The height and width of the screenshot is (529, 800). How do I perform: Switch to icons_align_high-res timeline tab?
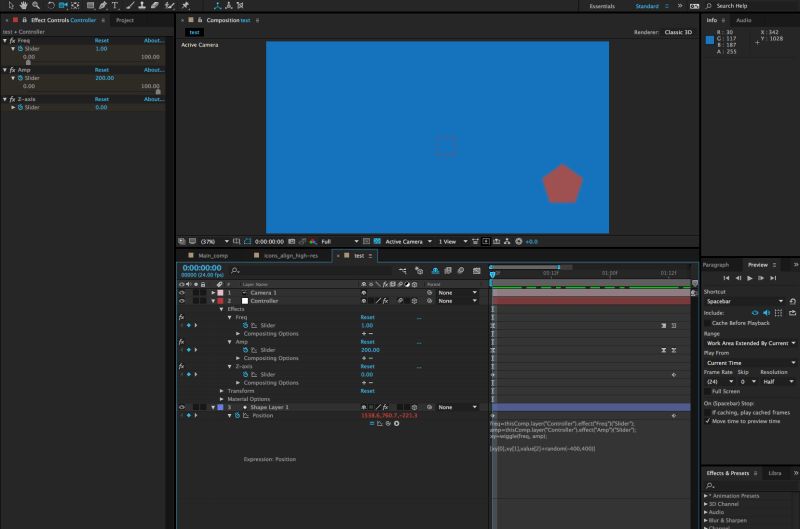coord(291,256)
